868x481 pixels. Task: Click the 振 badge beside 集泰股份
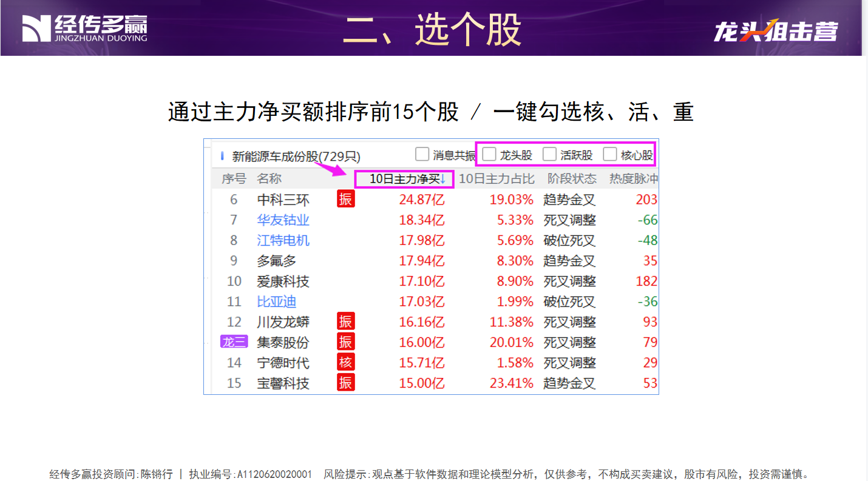coord(345,341)
